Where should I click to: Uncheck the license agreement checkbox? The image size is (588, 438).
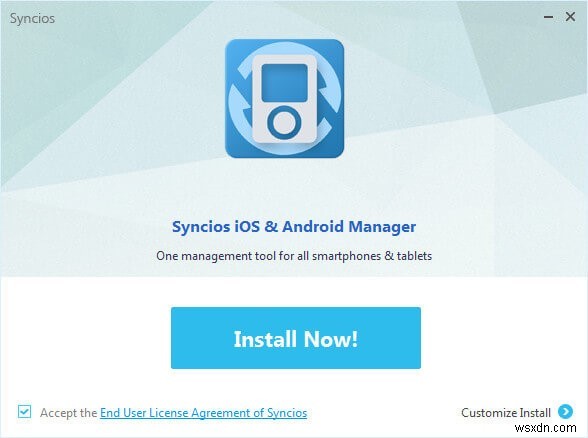pos(24,412)
